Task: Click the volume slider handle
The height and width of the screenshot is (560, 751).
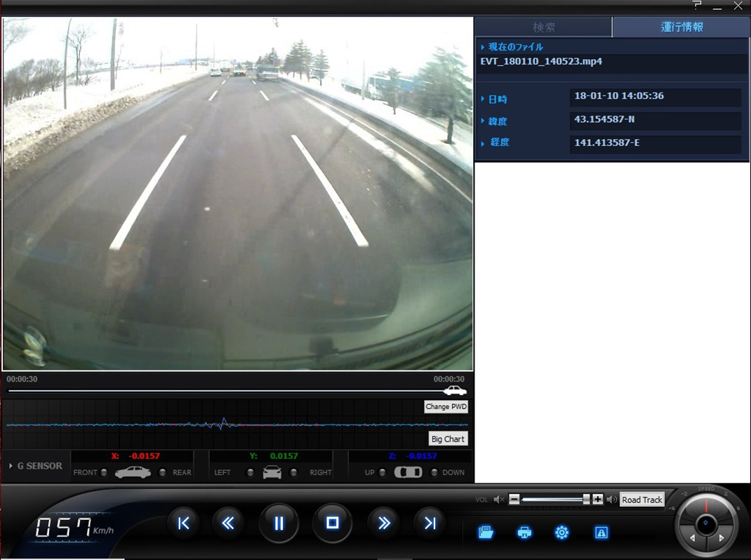Action: click(586, 500)
